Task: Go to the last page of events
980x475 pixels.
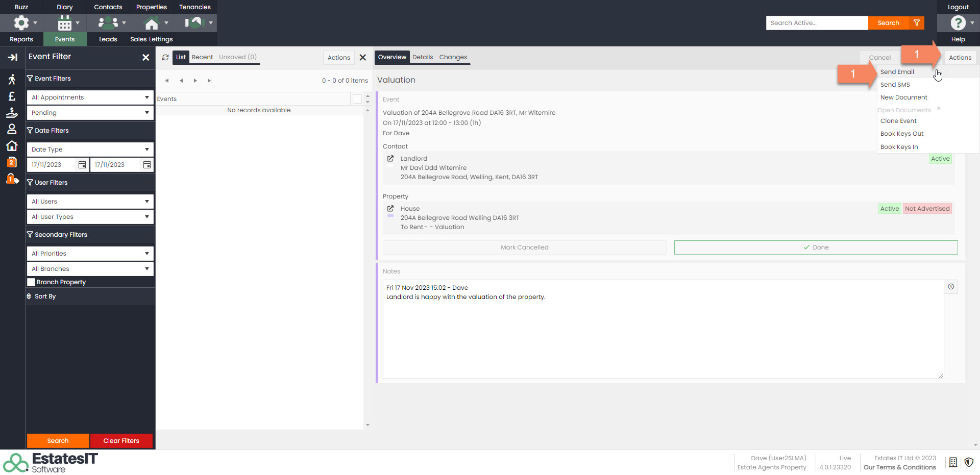Action: [x=209, y=81]
